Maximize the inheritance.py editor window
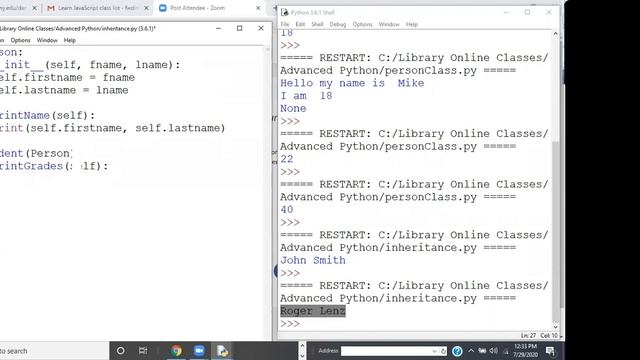The image size is (640, 360). 240,28
